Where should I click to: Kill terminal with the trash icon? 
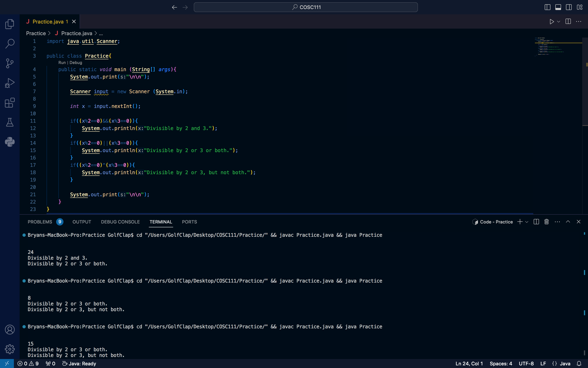(546, 222)
